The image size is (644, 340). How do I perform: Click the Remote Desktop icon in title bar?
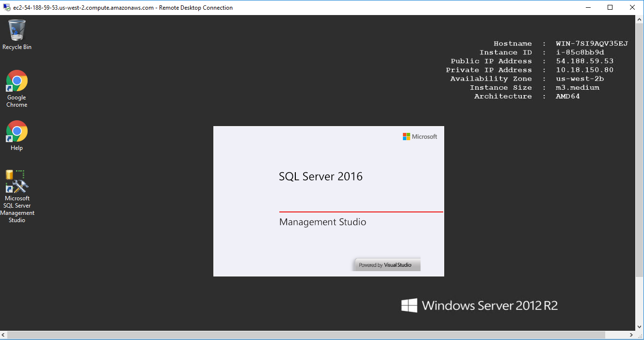pyautogui.click(x=7, y=8)
